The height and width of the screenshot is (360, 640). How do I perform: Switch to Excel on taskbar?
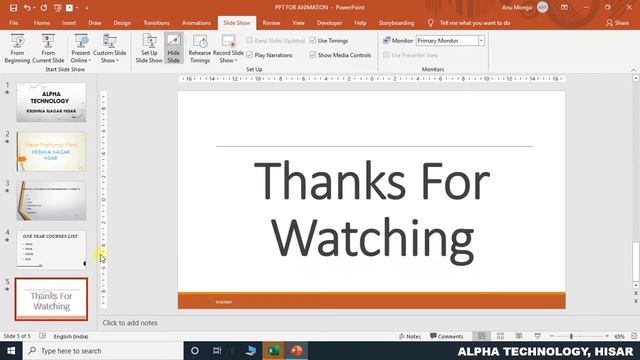point(273,351)
